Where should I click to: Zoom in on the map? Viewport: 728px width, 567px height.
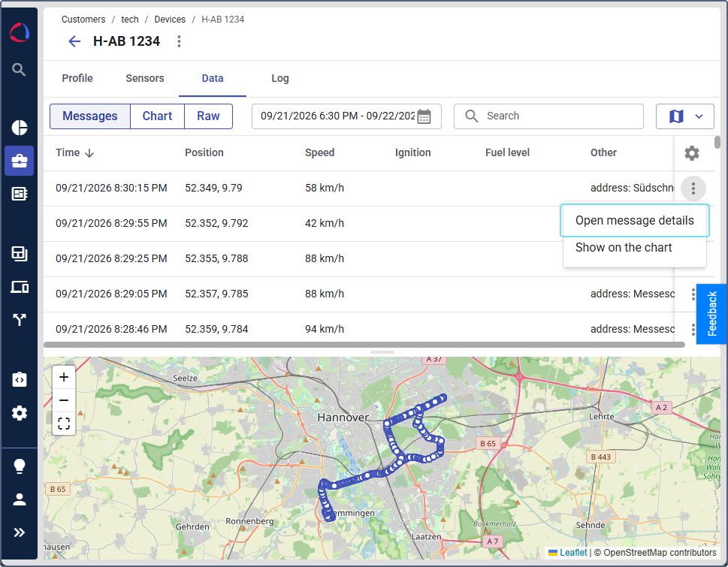coord(64,377)
